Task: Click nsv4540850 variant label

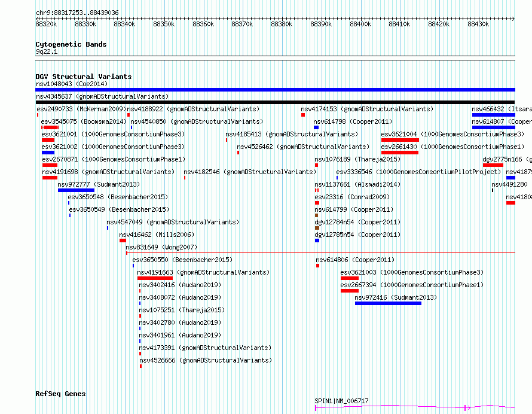Action: tap(197, 121)
